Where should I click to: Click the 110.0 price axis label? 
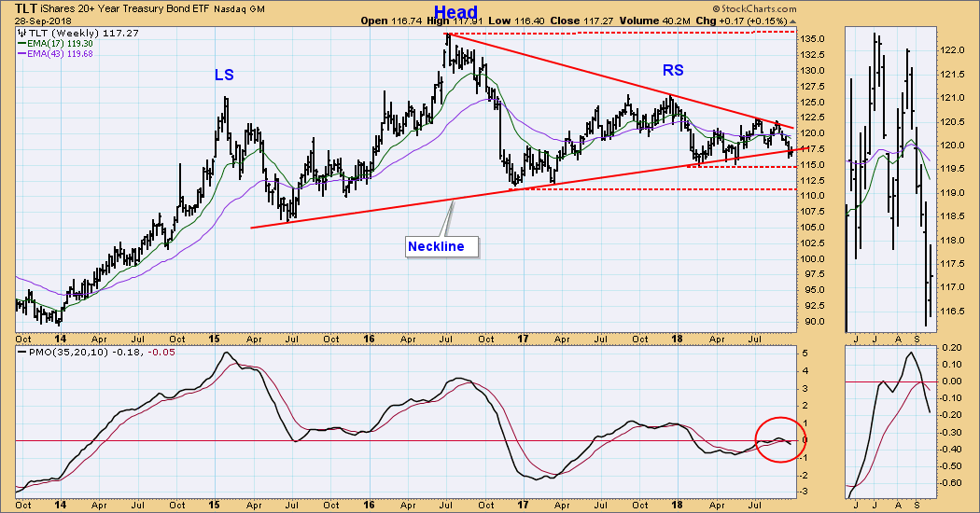[x=814, y=196]
